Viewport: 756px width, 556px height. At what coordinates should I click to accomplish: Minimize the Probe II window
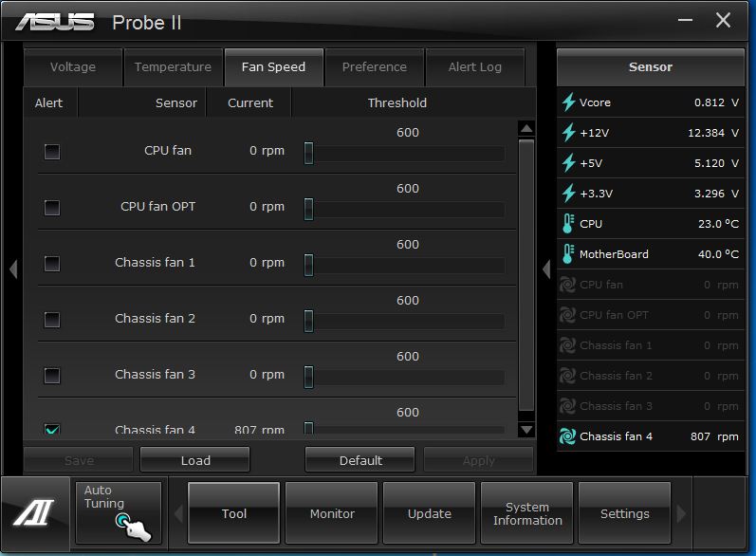tap(685, 20)
